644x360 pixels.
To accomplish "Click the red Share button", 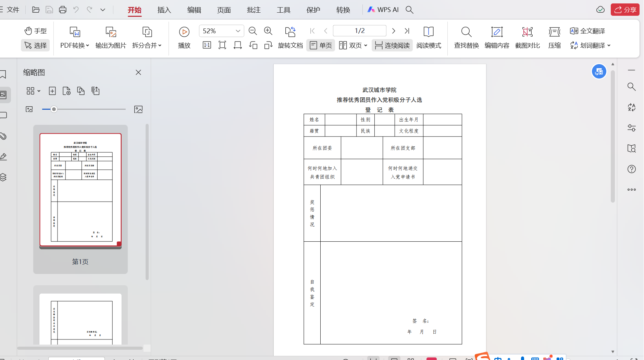I will click(625, 10).
